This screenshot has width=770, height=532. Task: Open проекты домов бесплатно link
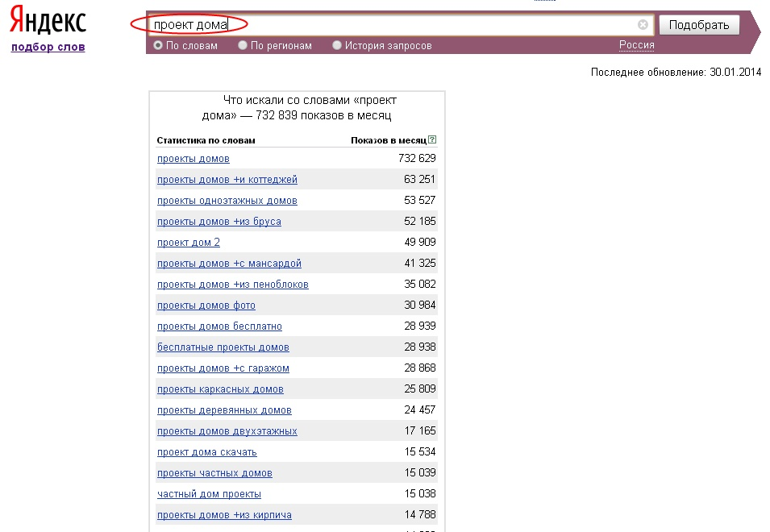pyautogui.click(x=219, y=326)
